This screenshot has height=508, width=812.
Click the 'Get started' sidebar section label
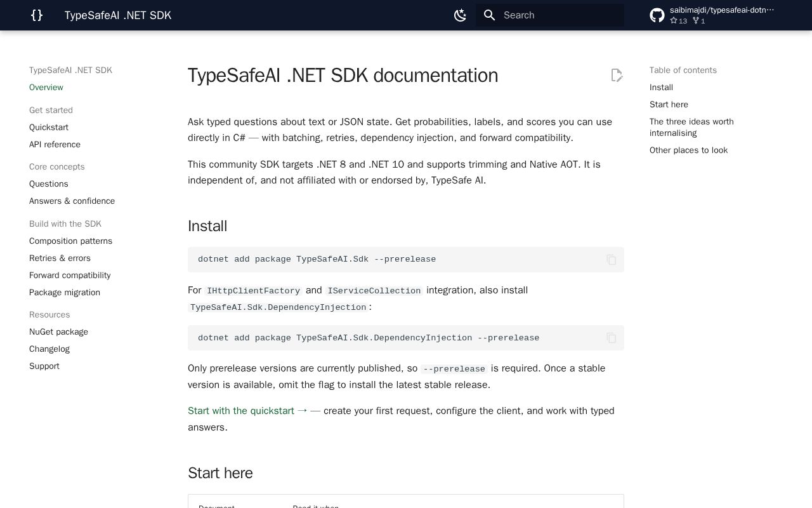click(51, 110)
